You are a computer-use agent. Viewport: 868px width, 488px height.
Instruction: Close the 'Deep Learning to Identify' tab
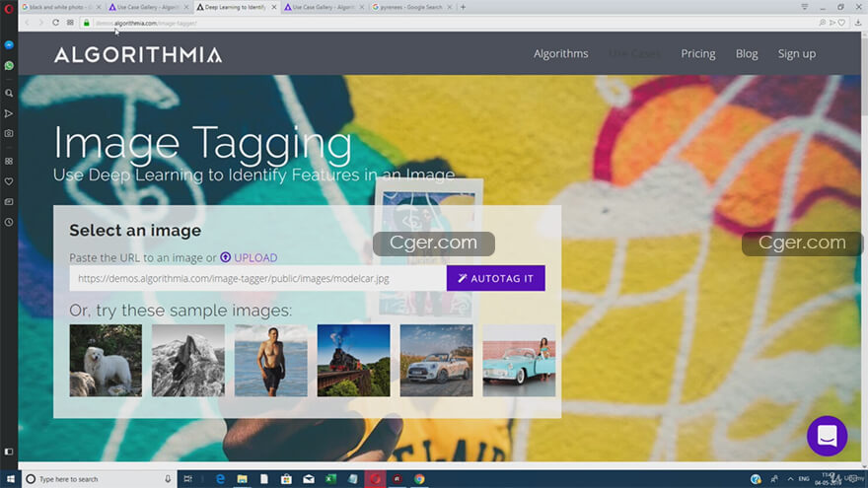tap(274, 7)
